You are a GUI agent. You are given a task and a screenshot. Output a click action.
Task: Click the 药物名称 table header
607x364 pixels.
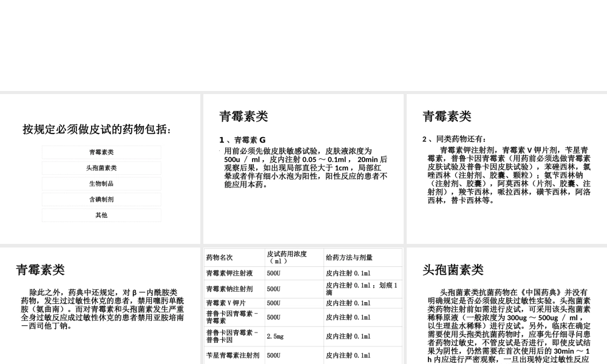click(x=220, y=257)
